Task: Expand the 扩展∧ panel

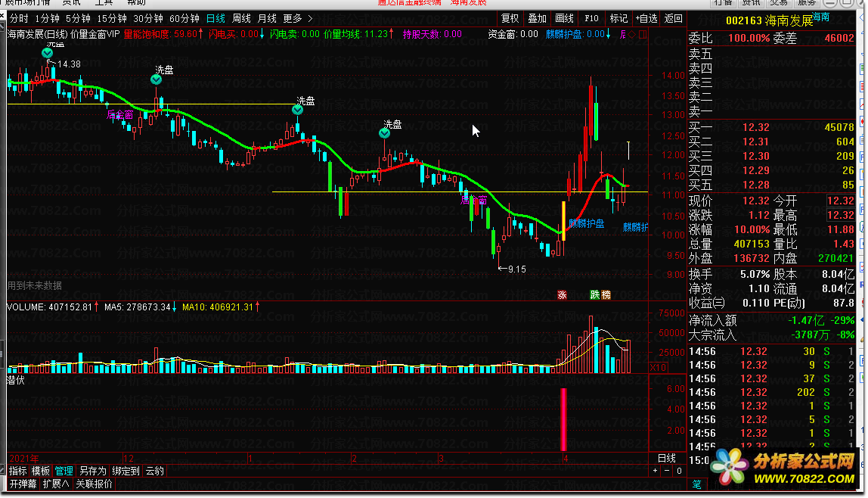Action: coord(56,484)
